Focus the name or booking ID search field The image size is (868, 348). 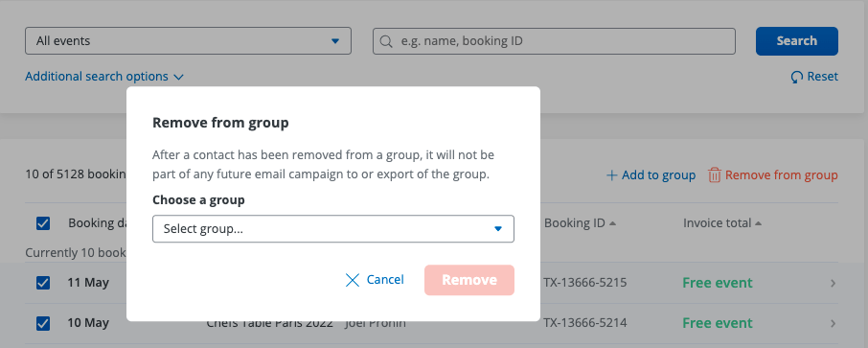click(x=554, y=41)
